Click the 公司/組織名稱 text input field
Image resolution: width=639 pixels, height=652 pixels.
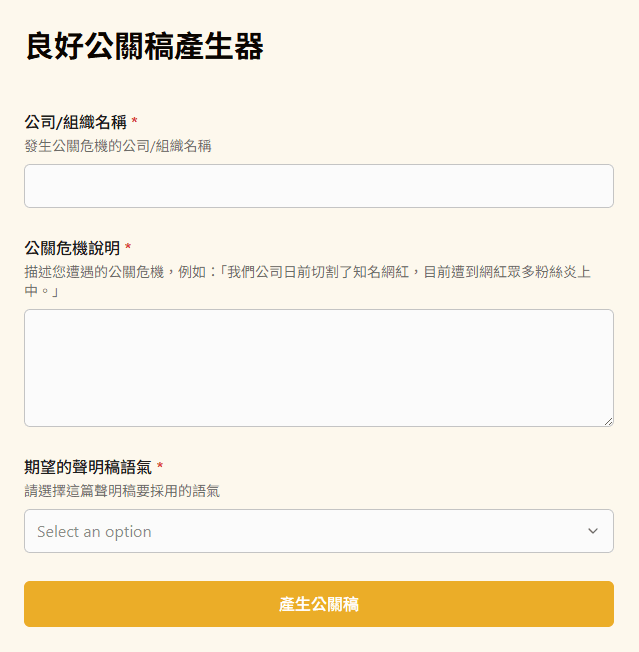[318, 186]
